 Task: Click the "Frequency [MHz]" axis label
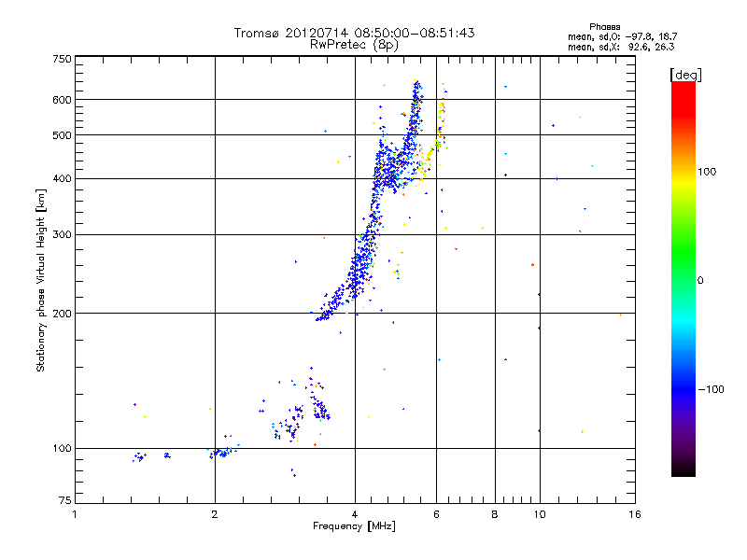[354, 526]
